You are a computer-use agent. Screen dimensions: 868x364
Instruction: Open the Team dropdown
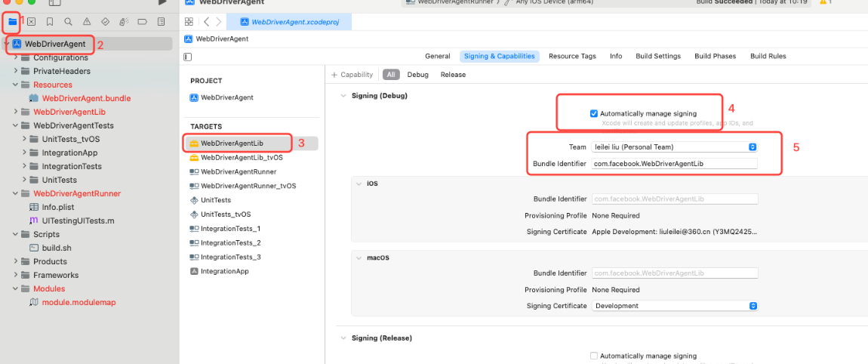pyautogui.click(x=674, y=147)
